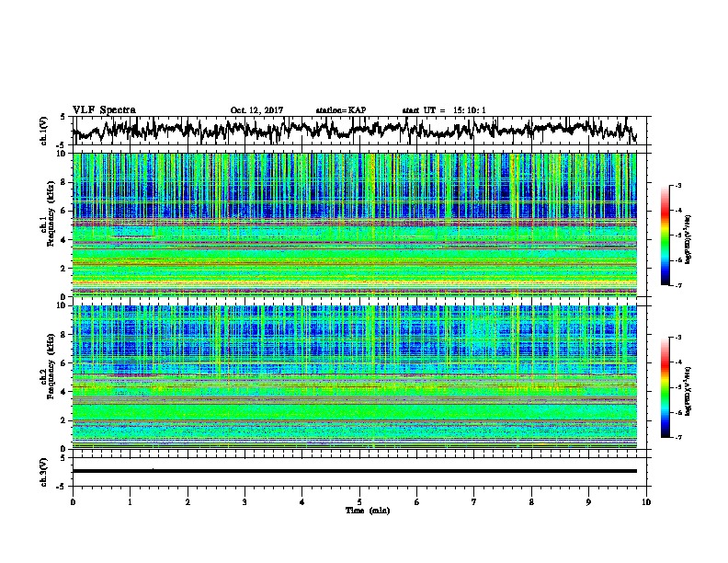The height and width of the screenshot is (563, 728).
Task: Click the upper color scale bar beside ch.1
Action: tap(665, 236)
